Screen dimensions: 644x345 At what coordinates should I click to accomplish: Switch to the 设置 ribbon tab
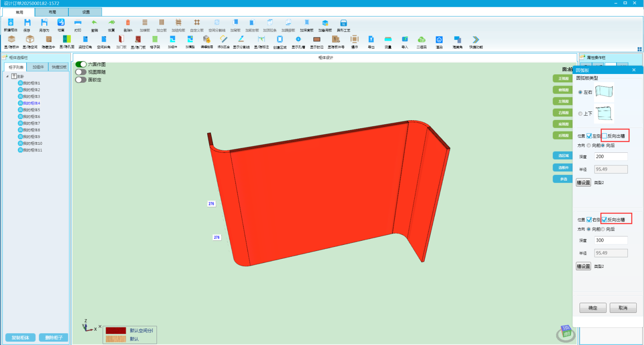86,12
